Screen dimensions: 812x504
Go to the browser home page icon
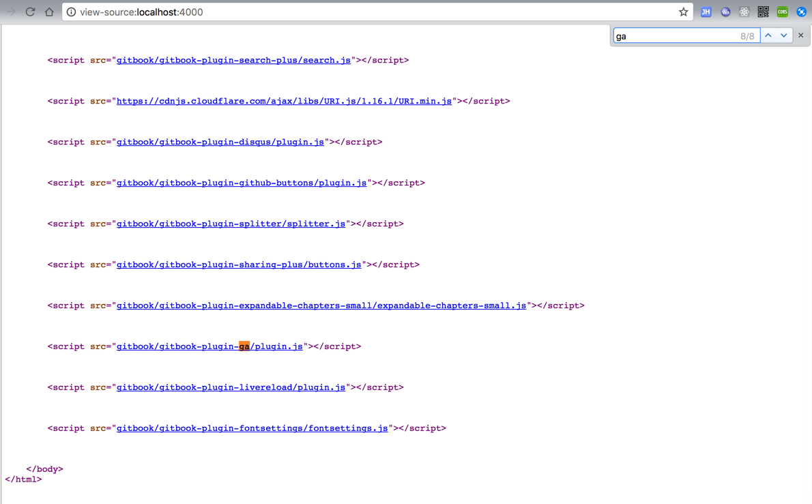point(49,12)
